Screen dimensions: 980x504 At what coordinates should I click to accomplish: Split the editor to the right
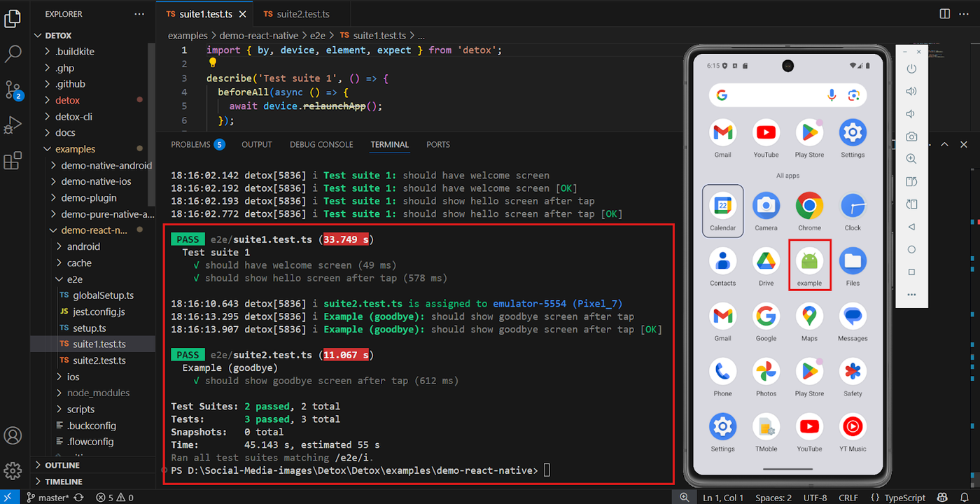click(x=945, y=14)
